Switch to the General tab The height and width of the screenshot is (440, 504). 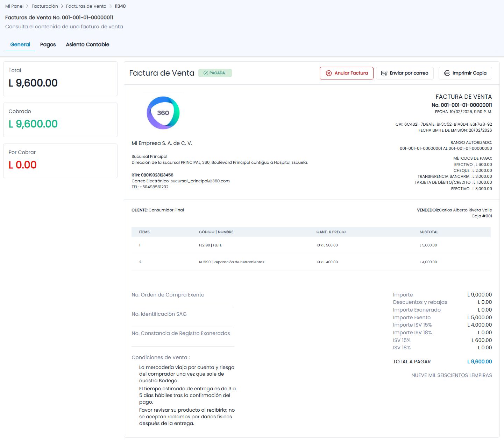pos(20,44)
